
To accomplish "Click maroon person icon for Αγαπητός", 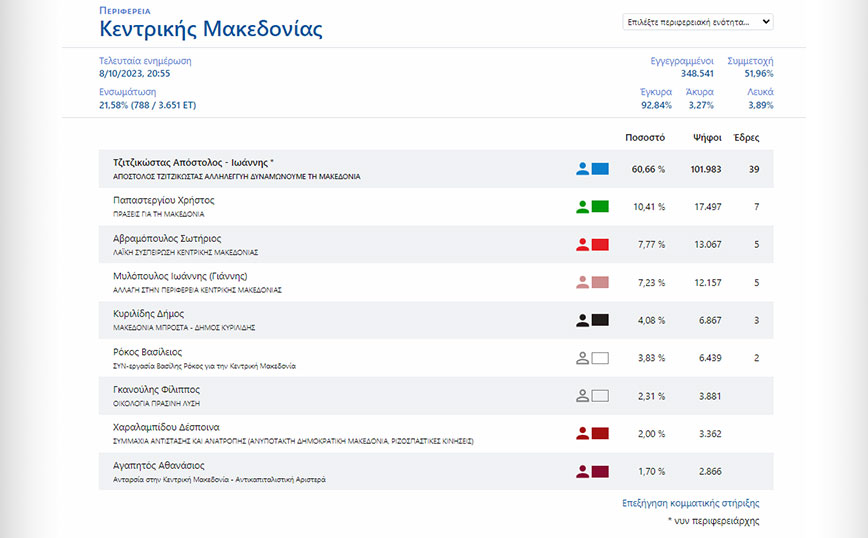I will point(582,472).
